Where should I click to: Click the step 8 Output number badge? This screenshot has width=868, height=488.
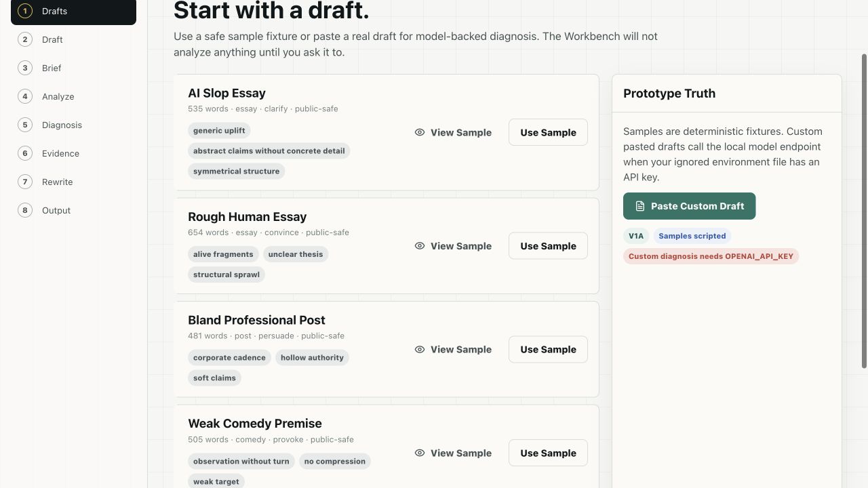25,210
